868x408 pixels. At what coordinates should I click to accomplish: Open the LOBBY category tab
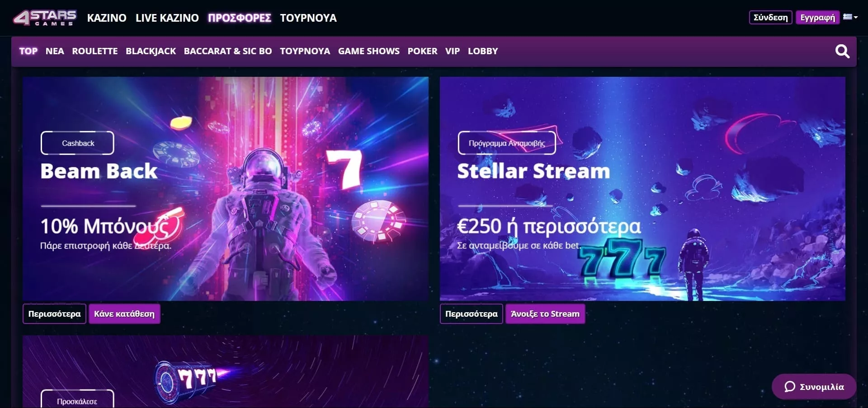(x=483, y=51)
